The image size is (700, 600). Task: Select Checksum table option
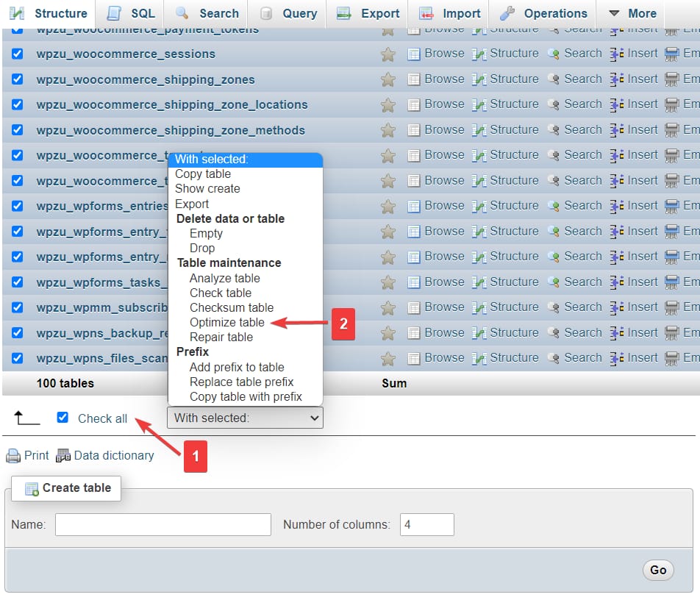231,307
